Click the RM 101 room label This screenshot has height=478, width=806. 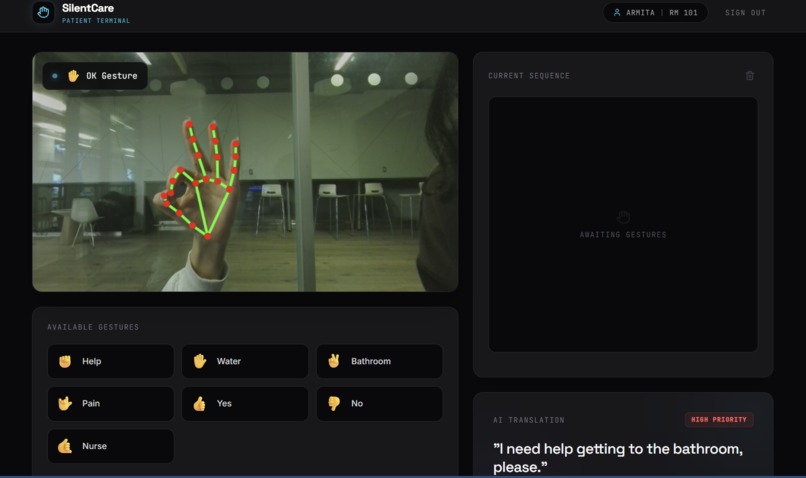pos(683,13)
